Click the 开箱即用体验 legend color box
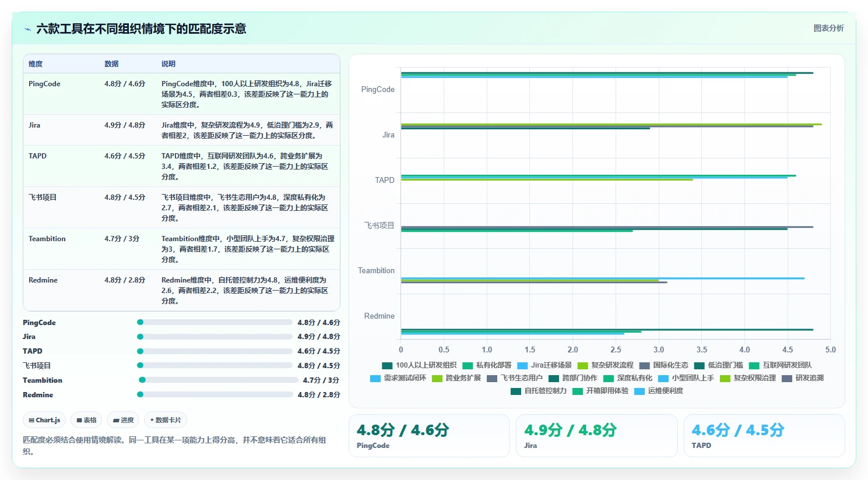Image resolution: width=868 pixels, height=480 pixels. point(578,391)
